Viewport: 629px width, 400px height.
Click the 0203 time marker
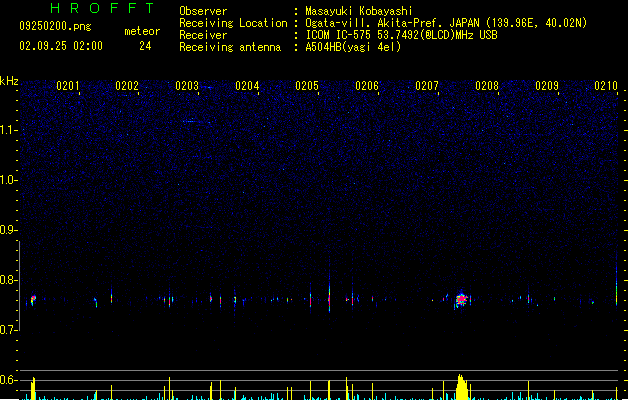[x=187, y=86]
